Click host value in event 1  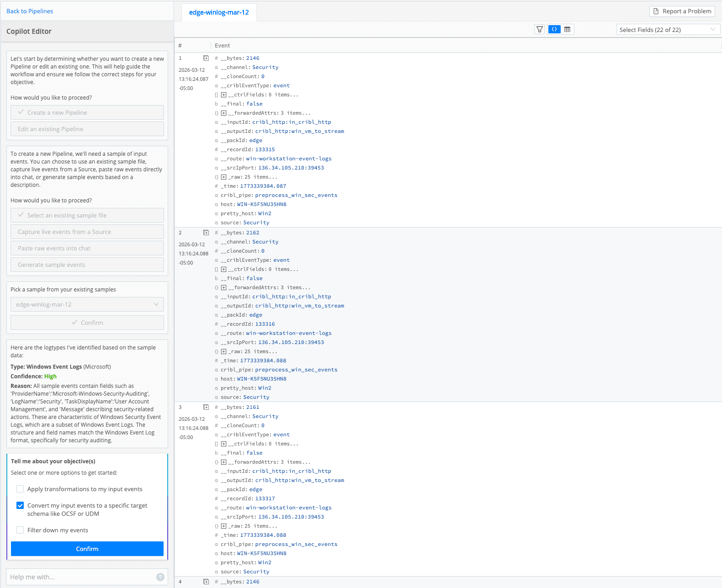pos(262,204)
